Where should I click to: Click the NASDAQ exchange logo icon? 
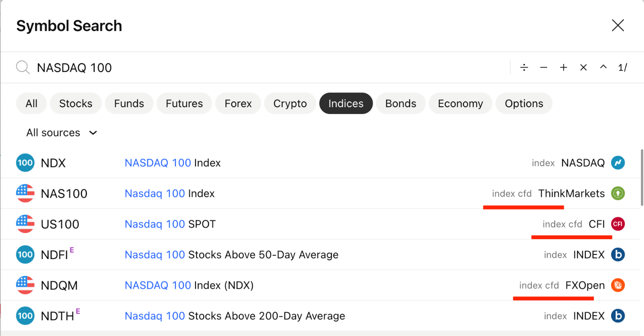click(x=618, y=163)
